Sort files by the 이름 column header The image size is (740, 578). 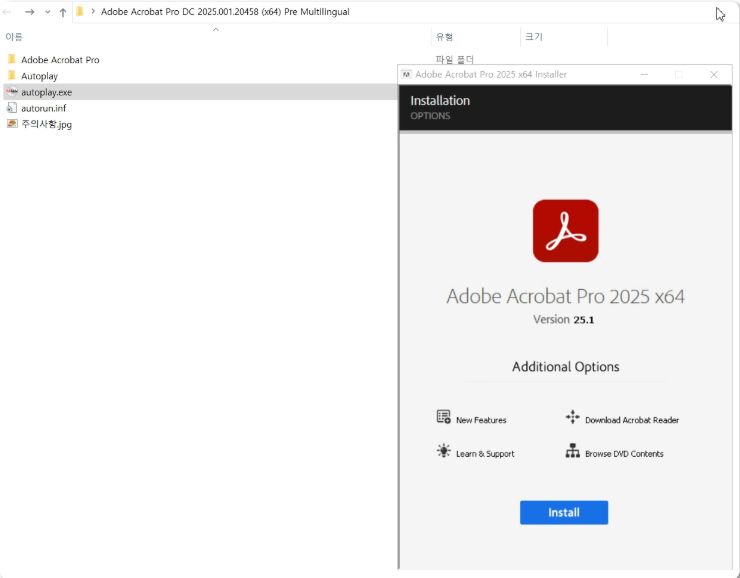(x=15, y=37)
